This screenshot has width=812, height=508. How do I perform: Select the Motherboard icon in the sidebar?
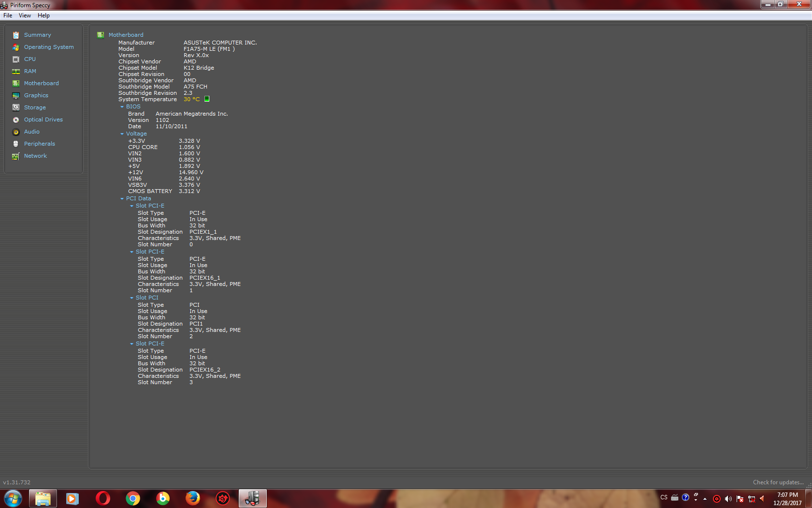[16, 83]
